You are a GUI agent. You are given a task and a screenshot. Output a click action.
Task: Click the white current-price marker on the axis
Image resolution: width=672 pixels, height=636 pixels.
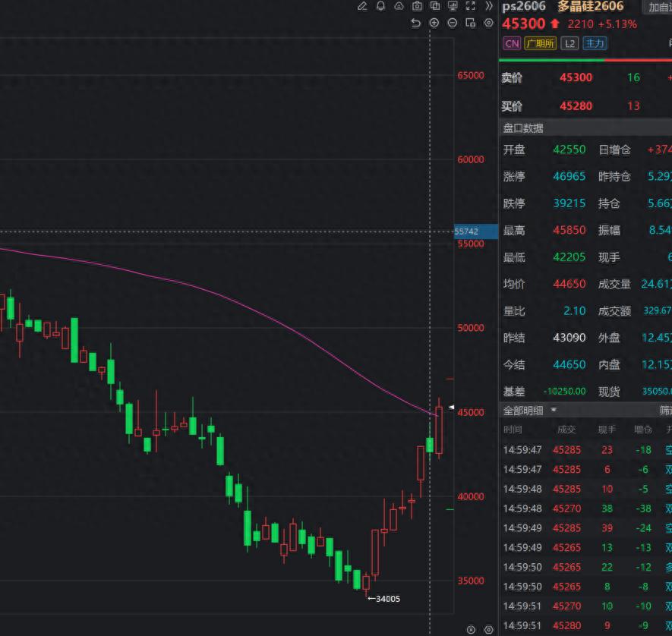(451, 407)
